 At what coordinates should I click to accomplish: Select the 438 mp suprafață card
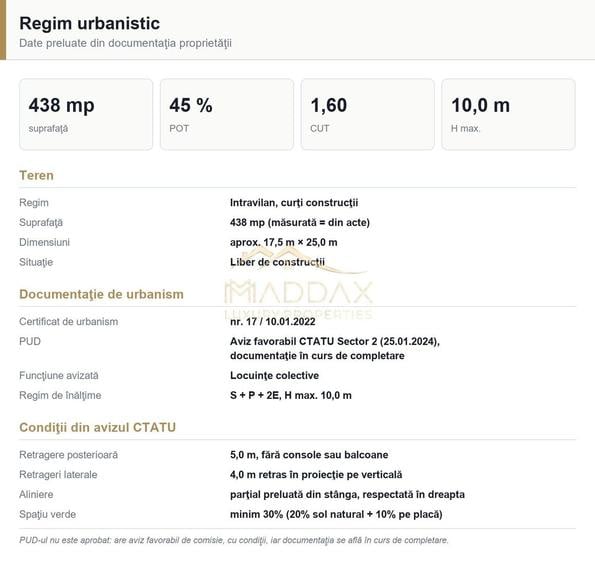point(86,115)
